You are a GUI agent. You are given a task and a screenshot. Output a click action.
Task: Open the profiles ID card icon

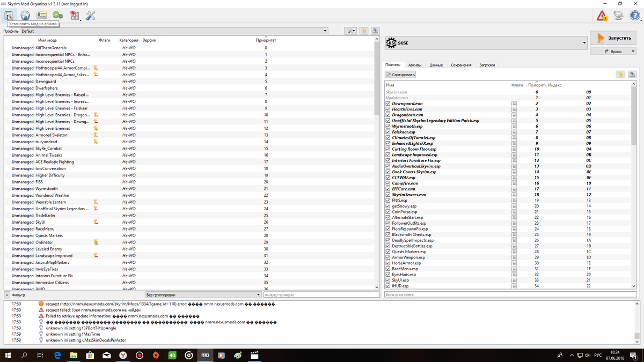(x=41, y=15)
